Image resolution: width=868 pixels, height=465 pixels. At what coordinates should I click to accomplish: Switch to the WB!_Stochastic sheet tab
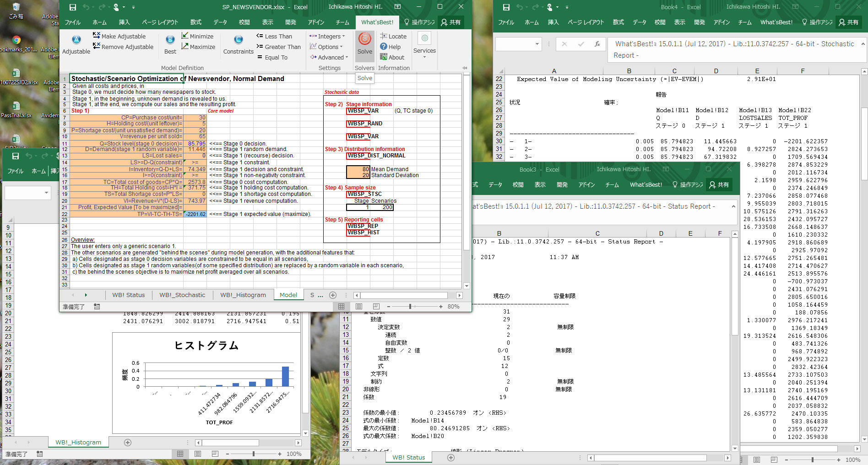click(x=182, y=295)
